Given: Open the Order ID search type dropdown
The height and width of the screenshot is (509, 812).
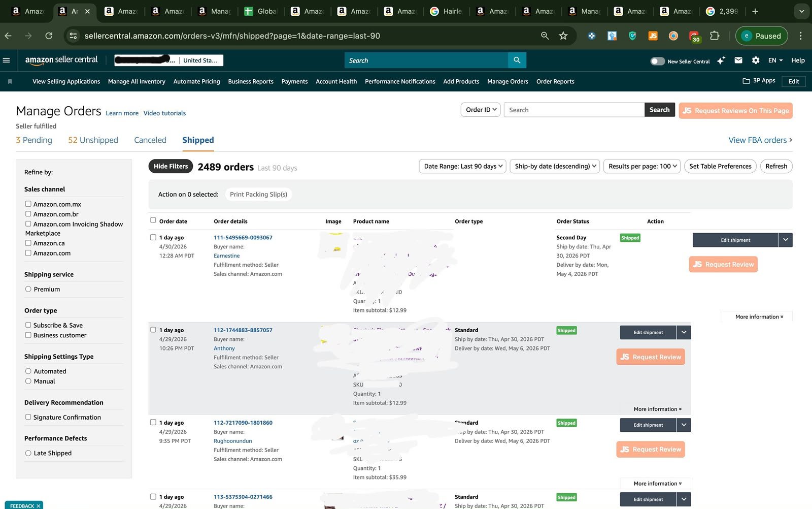Looking at the screenshot, I should point(481,110).
